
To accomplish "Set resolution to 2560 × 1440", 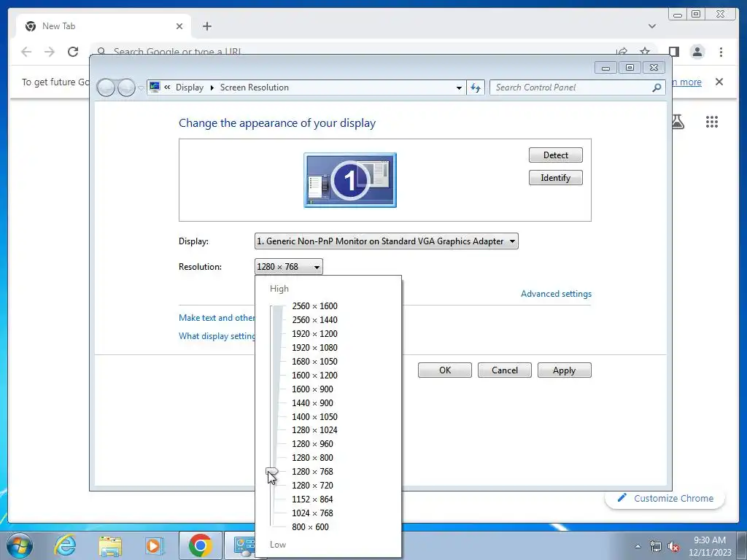I will [x=314, y=319].
